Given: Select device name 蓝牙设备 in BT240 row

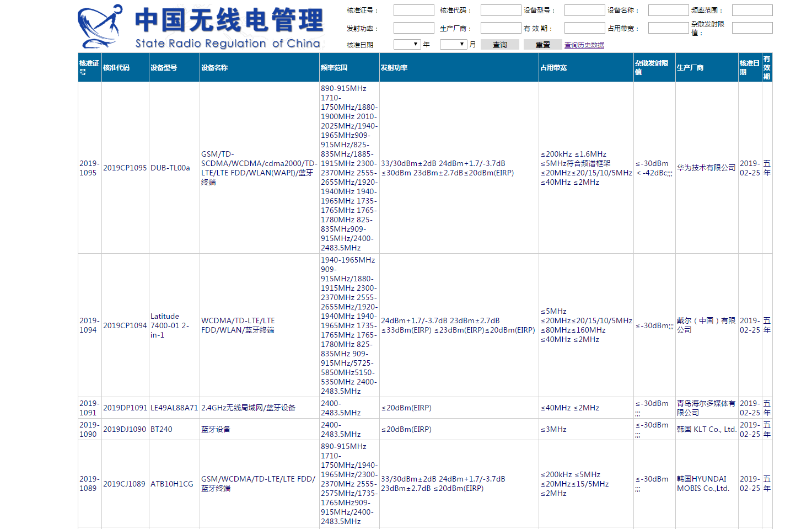Looking at the screenshot, I should coord(216,429).
